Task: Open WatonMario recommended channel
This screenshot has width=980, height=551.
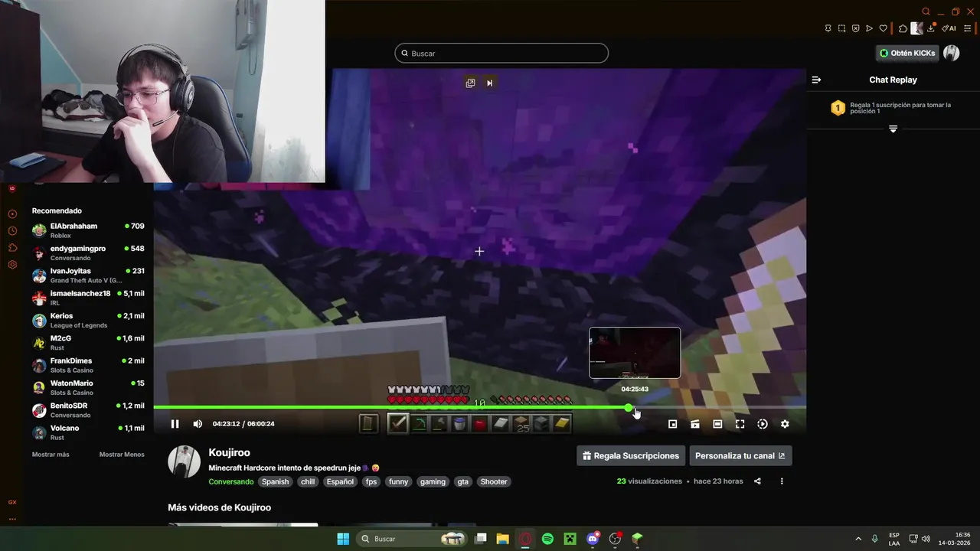Action: click(88, 387)
